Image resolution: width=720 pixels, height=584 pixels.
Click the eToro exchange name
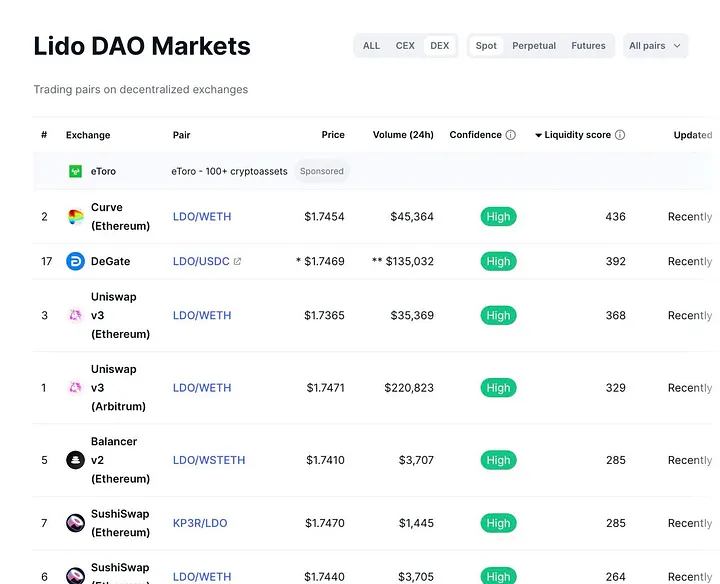[x=103, y=171]
